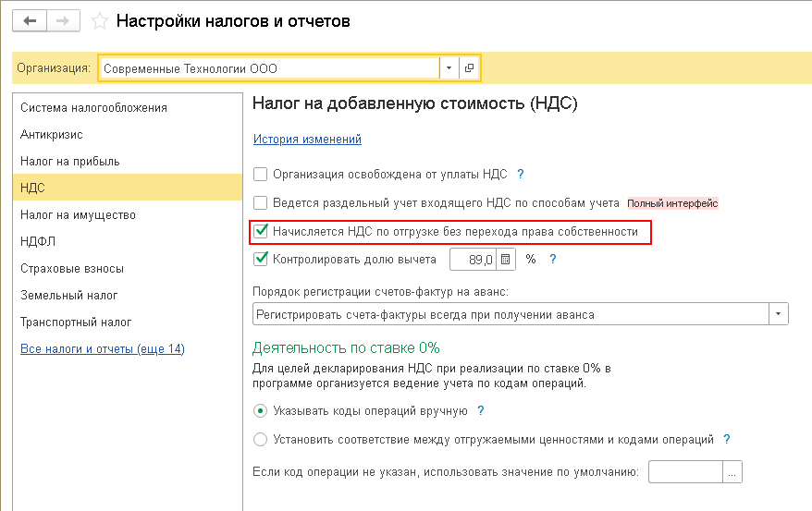Open the НДФЛ settings section
812x511 pixels.
point(37,241)
